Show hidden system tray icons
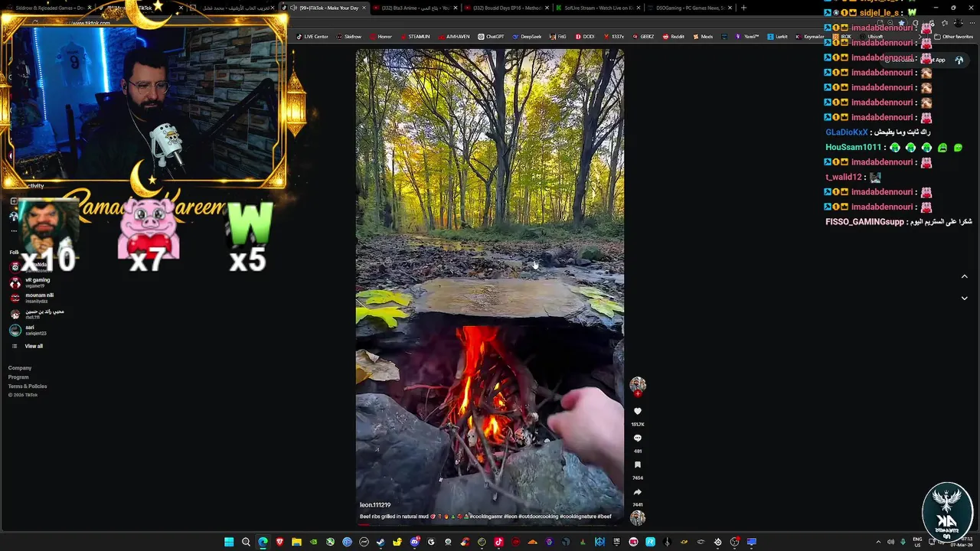Viewport: 980px width, 551px height. pos(878,542)
